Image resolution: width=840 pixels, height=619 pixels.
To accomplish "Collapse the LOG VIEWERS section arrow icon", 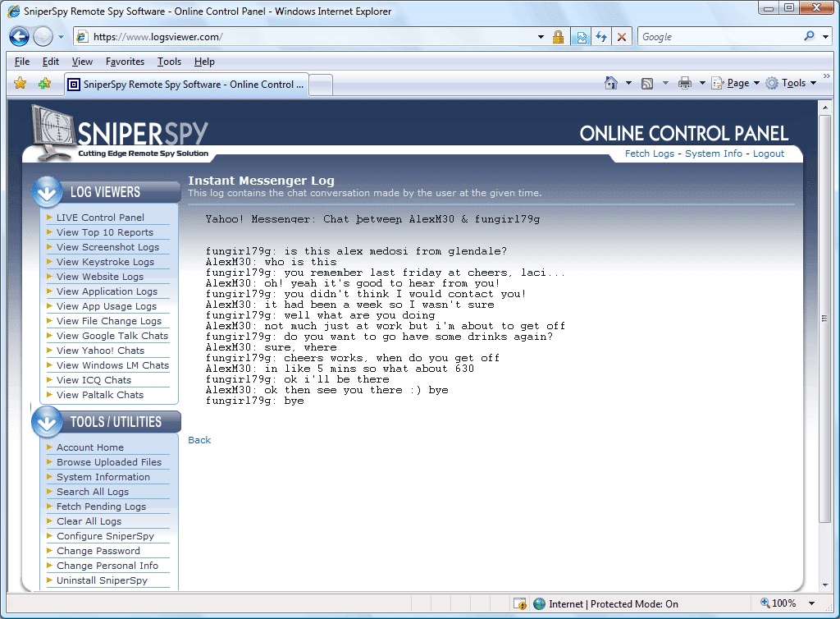I will [x=47, y=192].
